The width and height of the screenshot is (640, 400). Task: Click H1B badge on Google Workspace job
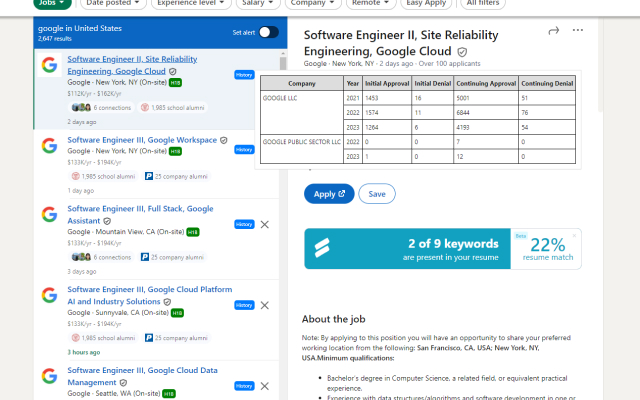point(175,151)
